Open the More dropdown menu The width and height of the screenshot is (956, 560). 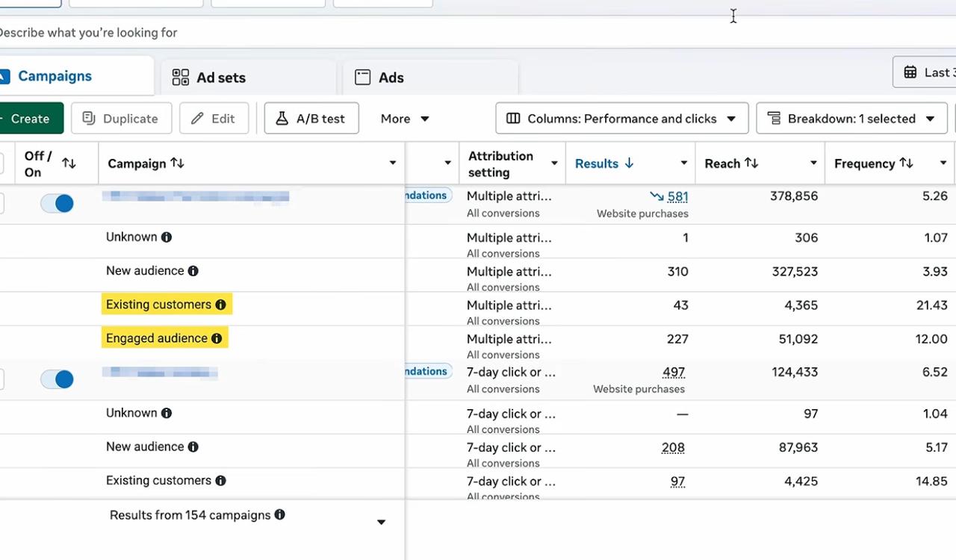tap(405, 119)
